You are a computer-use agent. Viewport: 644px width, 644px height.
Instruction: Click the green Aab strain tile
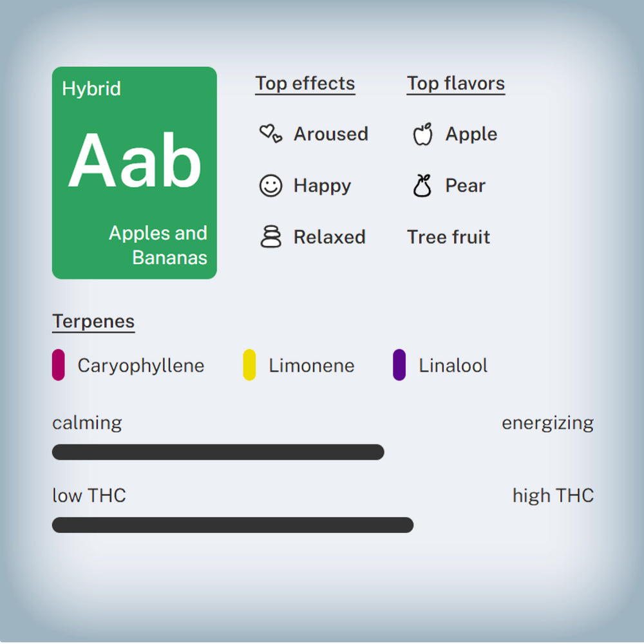[x=135, y=173]
